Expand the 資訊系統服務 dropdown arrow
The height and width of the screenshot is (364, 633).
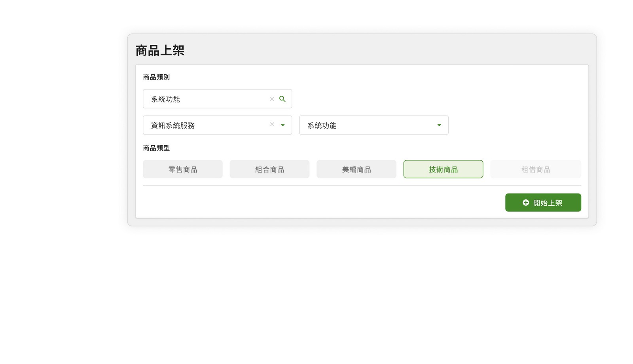click(x=282, y=125)
